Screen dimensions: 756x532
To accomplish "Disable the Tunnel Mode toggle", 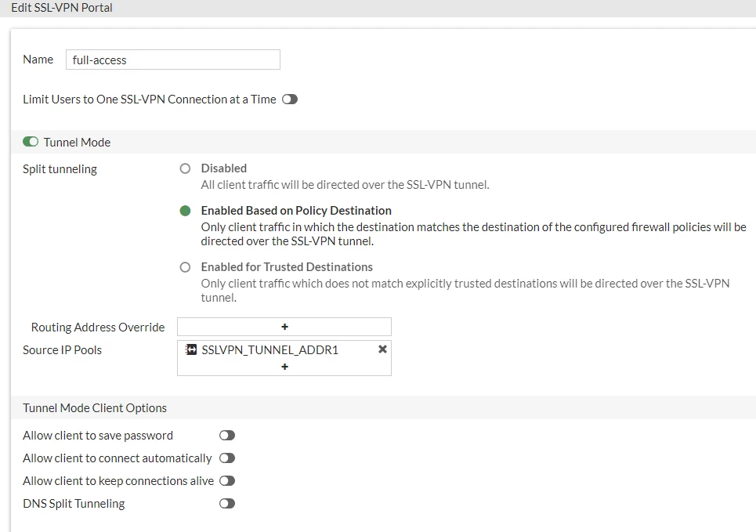I will [x=31, y=142].
